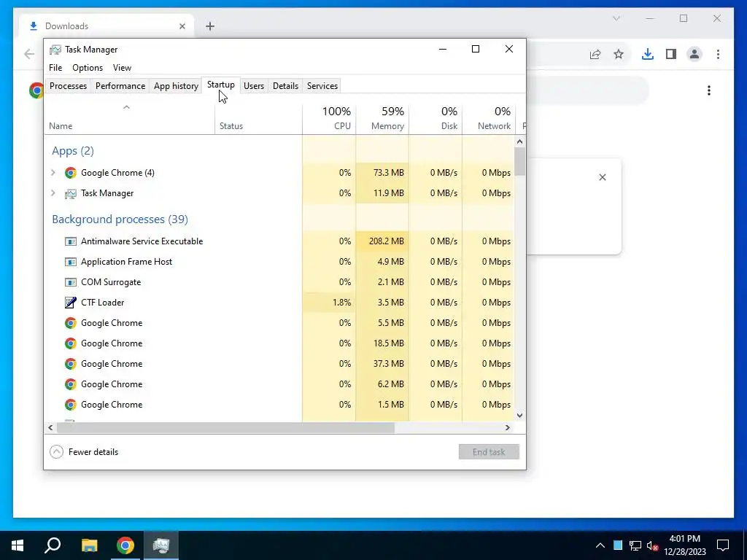Screen dimensions: 747x560
Task: Switch to the Performance tab
Action: [x=120, y=86]
